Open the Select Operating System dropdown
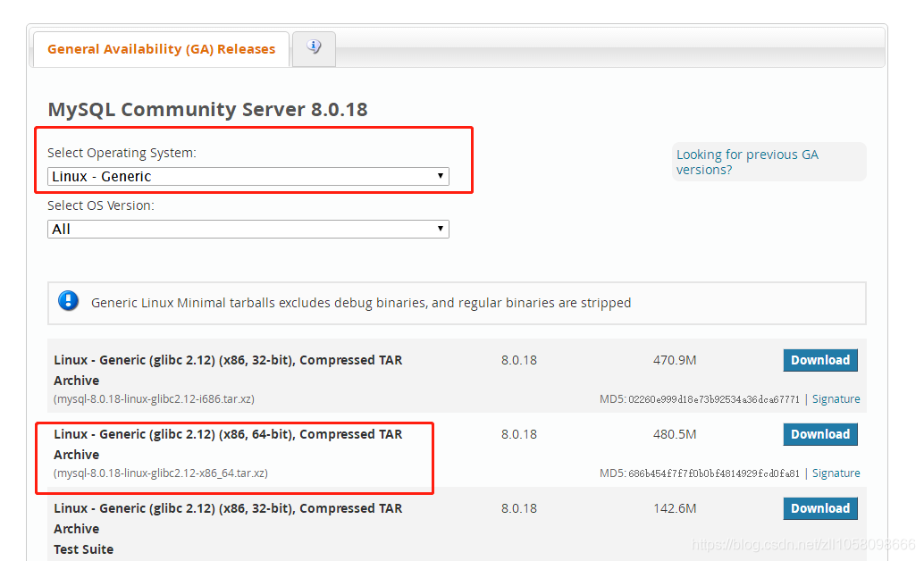This screenshot has height=561, width=924. pos(248,176)
